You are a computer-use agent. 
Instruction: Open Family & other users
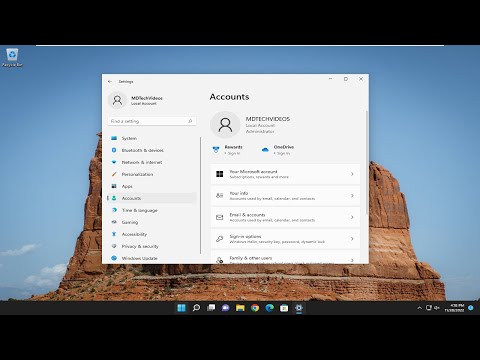pos(285,257)
